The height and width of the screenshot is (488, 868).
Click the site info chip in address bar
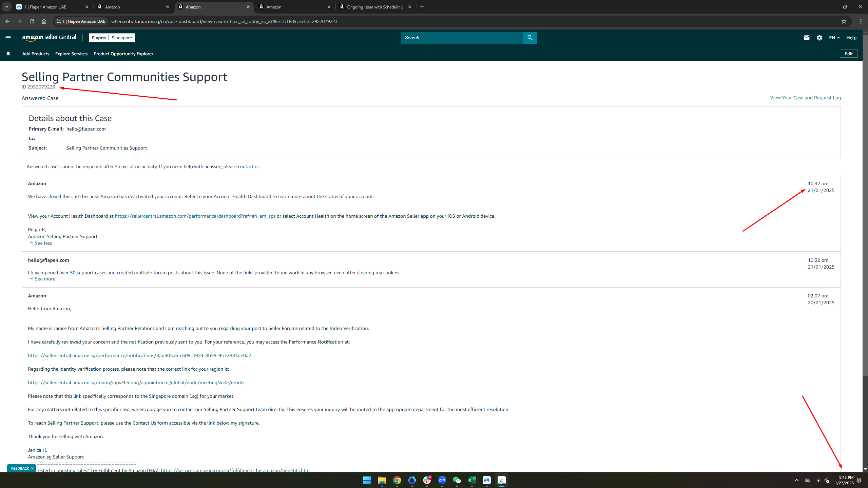click(81, 21)
